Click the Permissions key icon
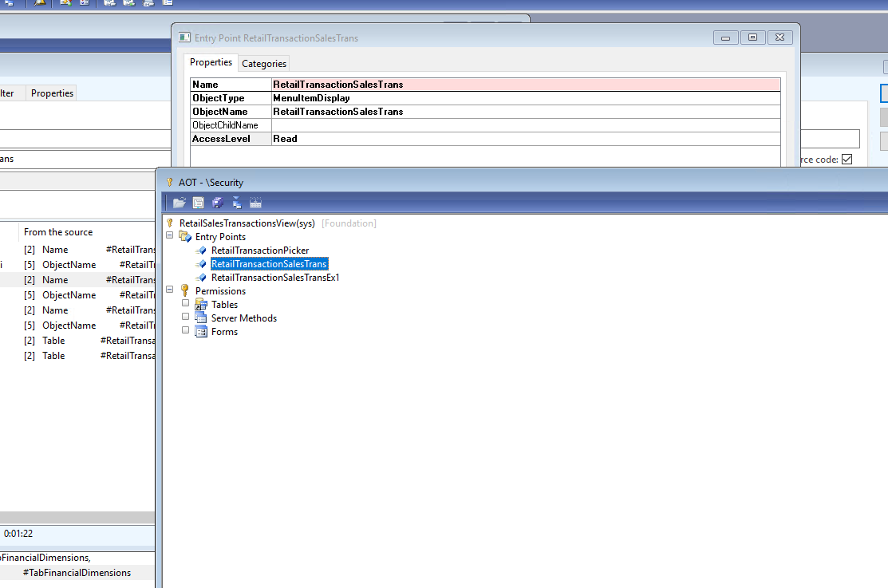888x588 pixels. [x=184, y=290]
